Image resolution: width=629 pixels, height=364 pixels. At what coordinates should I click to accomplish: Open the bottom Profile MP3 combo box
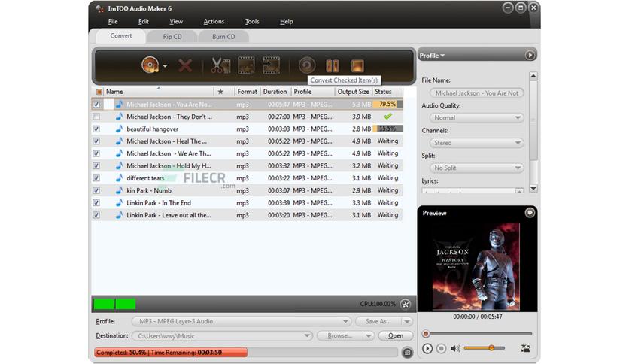[x=242, y=321]
